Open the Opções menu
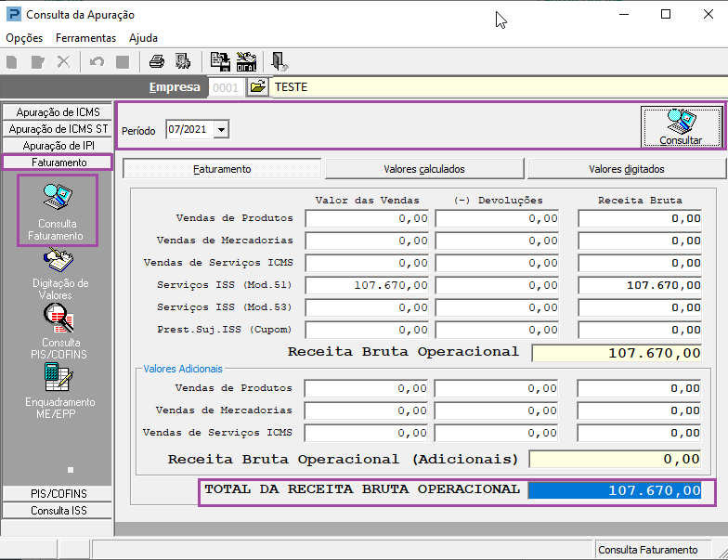 point(24,38)
